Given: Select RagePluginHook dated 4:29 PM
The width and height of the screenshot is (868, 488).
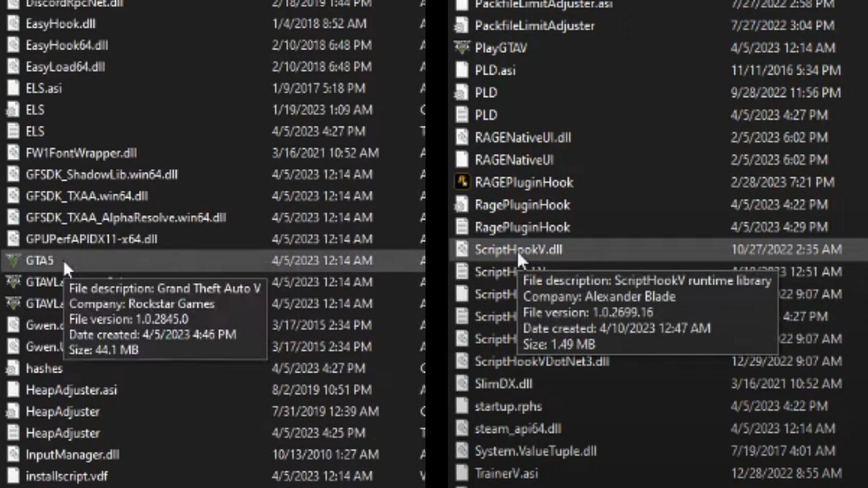Looking at the screenshot, I should coord(523,227).
